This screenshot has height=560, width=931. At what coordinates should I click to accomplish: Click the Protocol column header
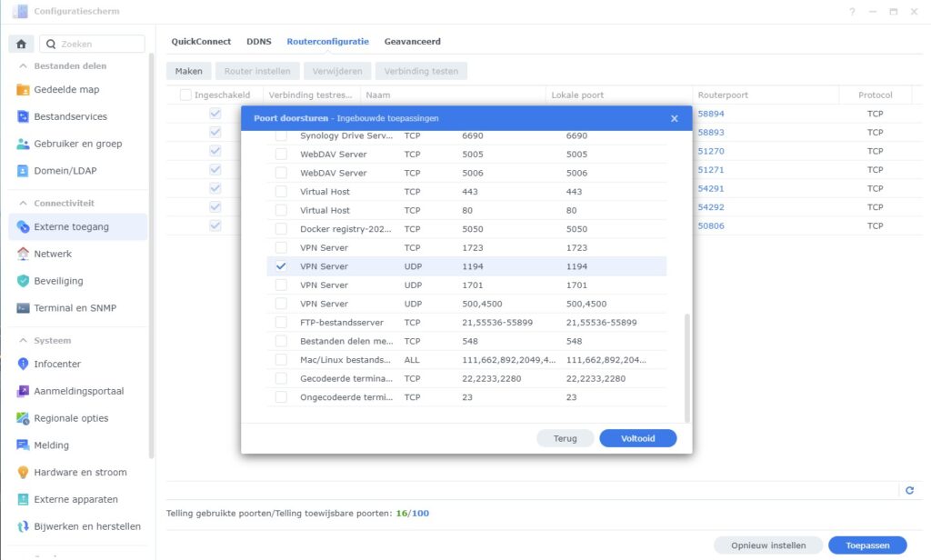coord(876,95)
